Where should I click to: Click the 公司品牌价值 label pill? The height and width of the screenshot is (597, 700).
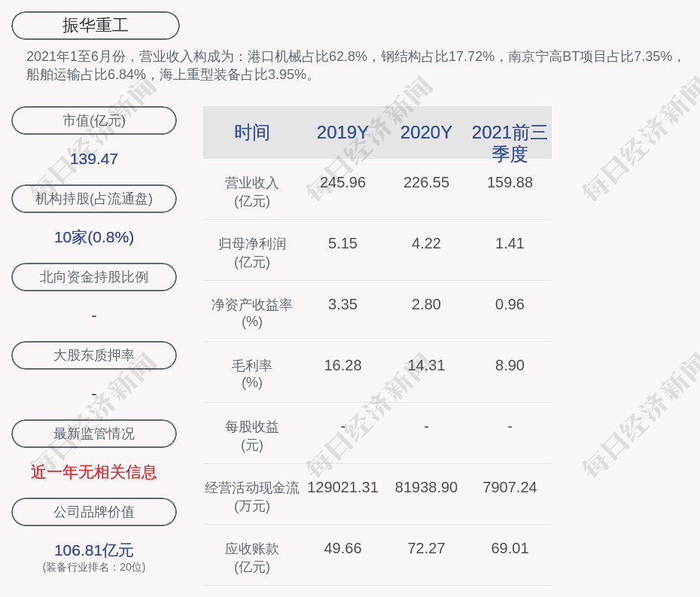(x=94, y=512)
